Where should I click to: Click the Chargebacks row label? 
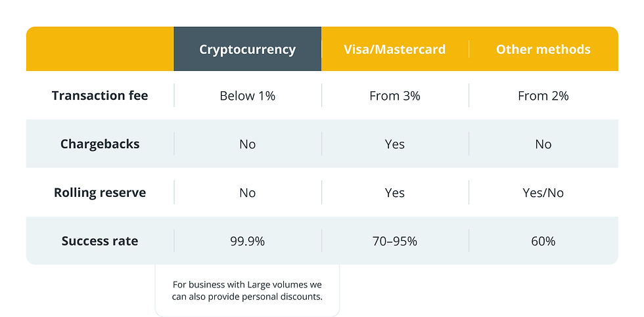pyautogui.click(x=100, y=144)
